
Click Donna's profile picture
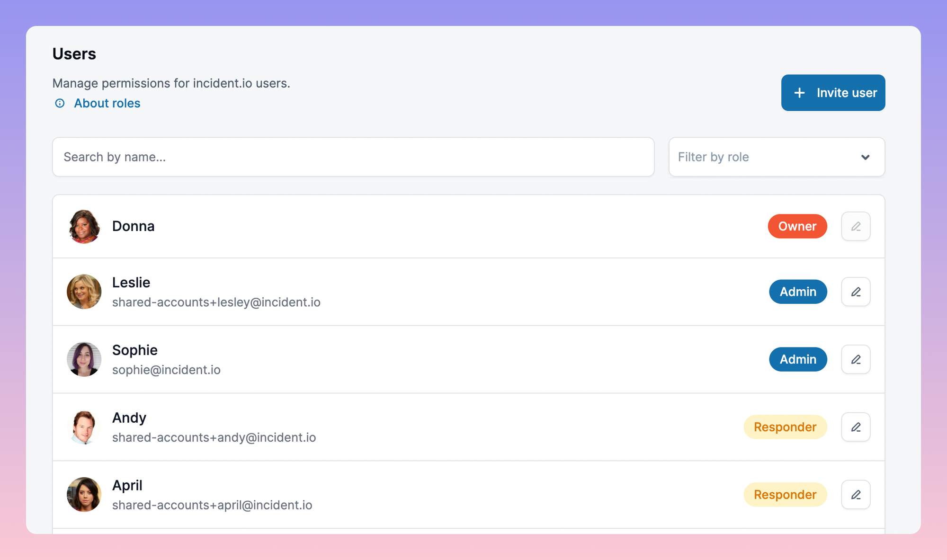tap(84, 226)
